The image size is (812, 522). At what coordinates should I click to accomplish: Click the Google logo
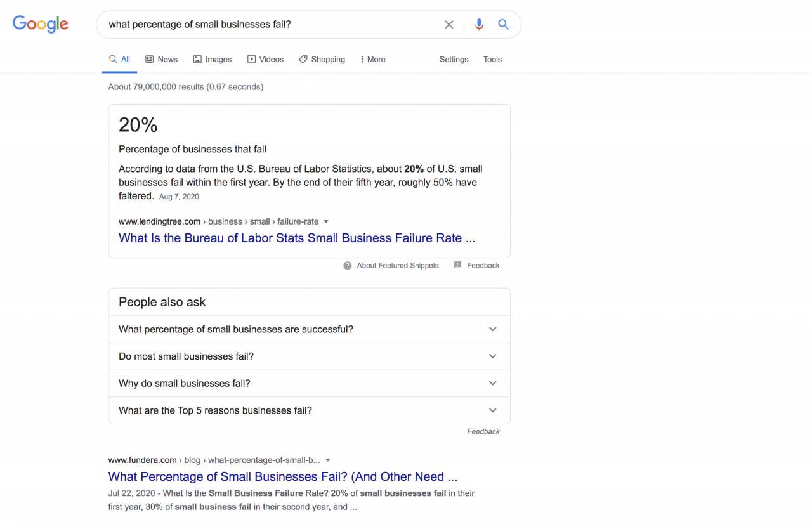coord(40,24)
